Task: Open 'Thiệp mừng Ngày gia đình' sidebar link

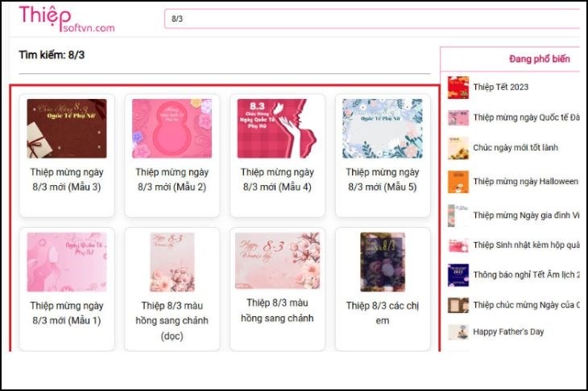Action: (526, 215)
